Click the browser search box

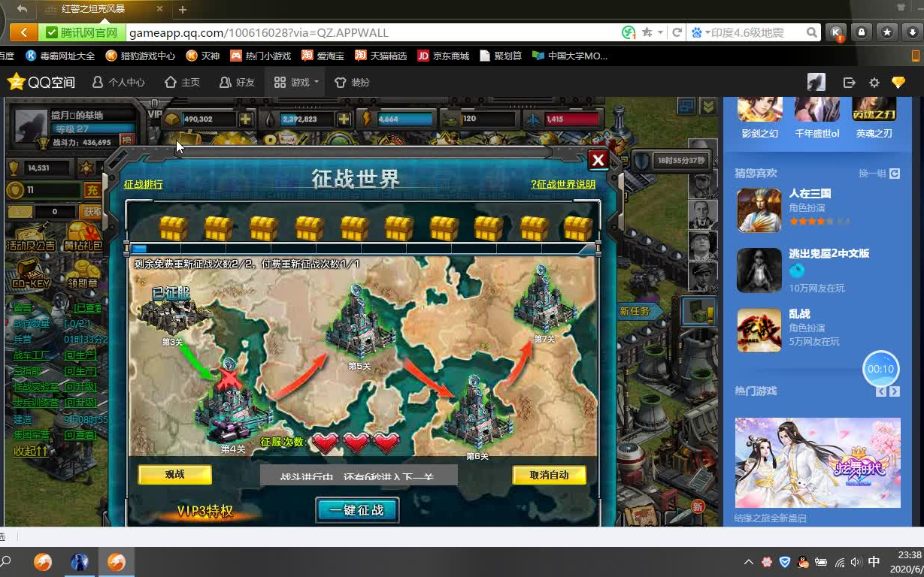point(758,33)
